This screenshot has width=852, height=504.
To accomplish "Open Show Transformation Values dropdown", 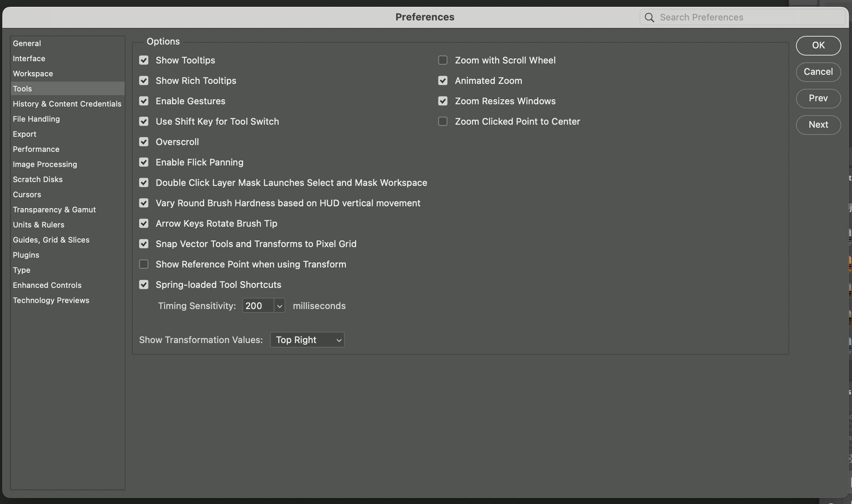I will 307,340.
